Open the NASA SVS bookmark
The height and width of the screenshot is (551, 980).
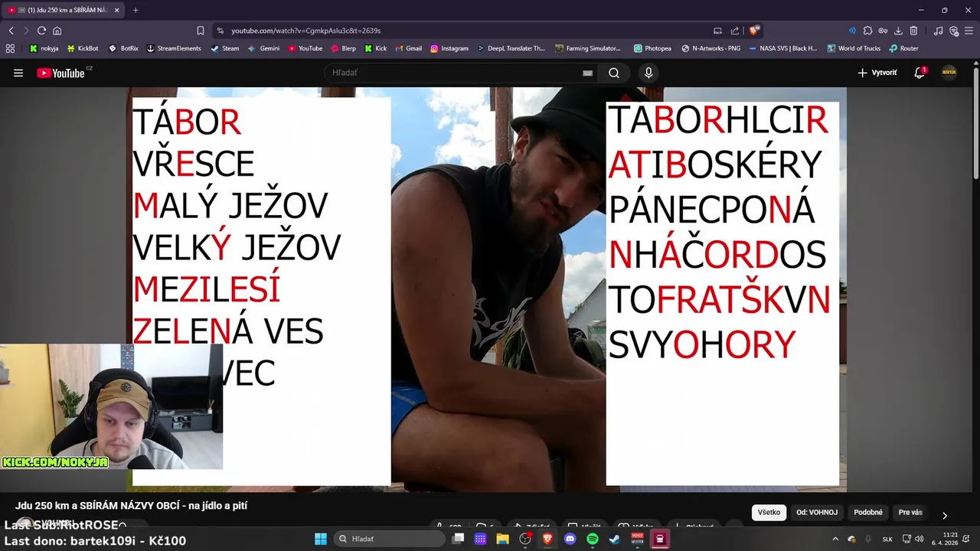[x=782, y=48]
